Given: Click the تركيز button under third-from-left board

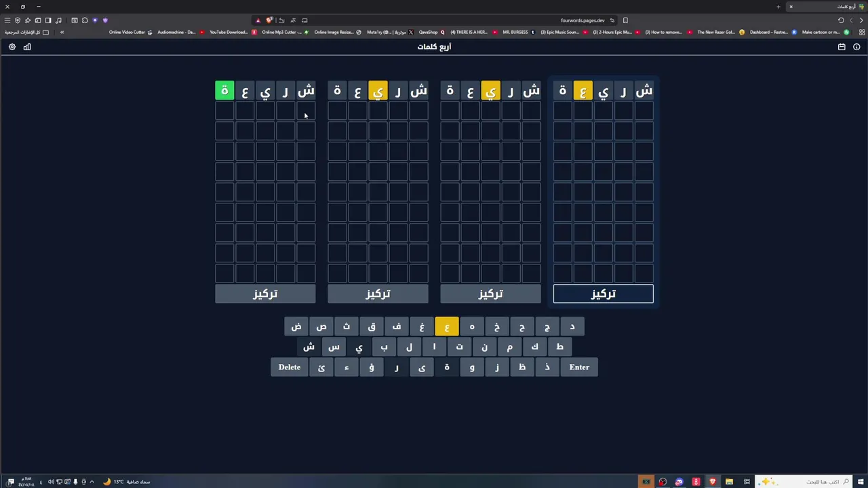Looking at the screenshot, I should (x=490, y=293).
